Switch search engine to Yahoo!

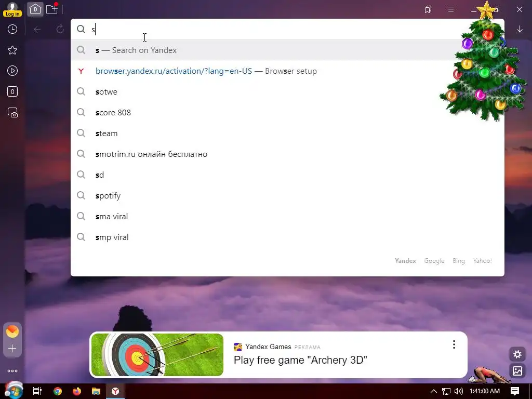(x=482, y=261)
